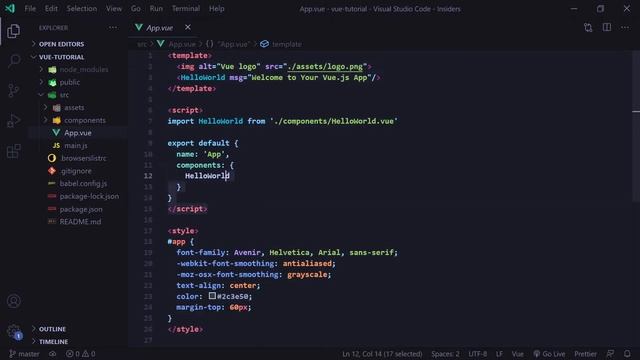Click the master branch indicator in status bar
640x360 pixels.
24,354
